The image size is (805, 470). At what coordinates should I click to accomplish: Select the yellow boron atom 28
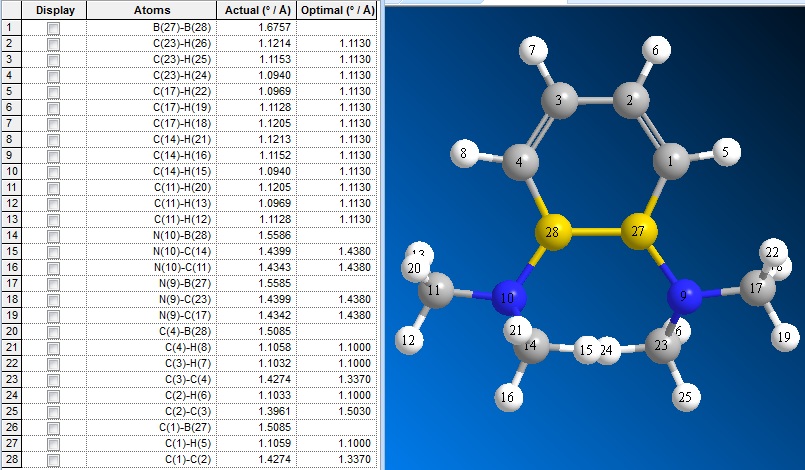click(551, 233)
